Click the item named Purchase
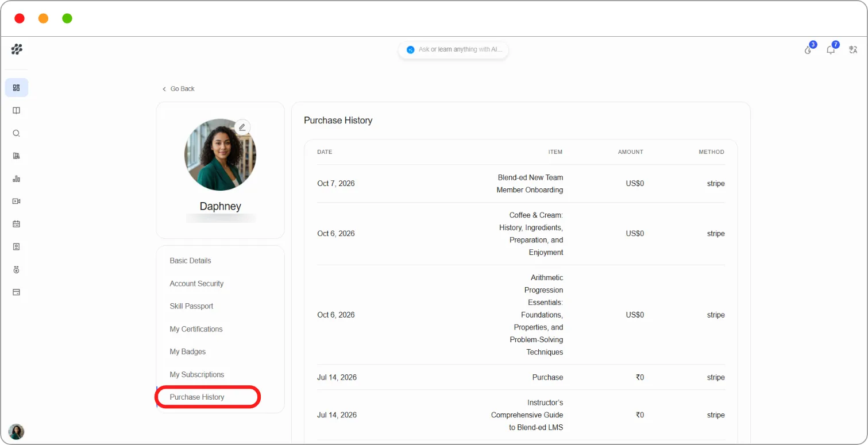 (x=547, y=377)
